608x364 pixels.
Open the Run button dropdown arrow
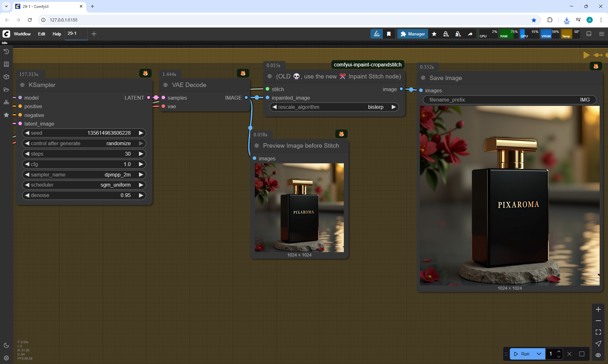coord(539,354)
